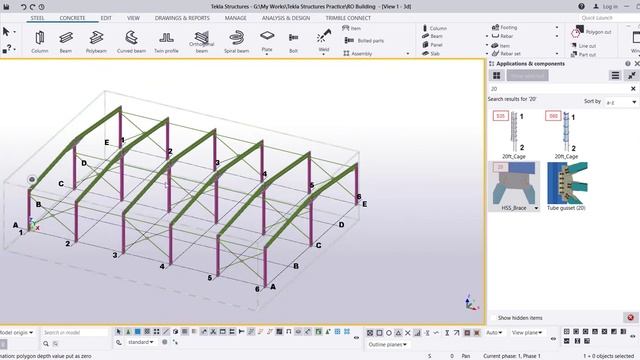Open the Applications & components catalog grid view
The image size is (640, 360).
click(x=496, y=76)
